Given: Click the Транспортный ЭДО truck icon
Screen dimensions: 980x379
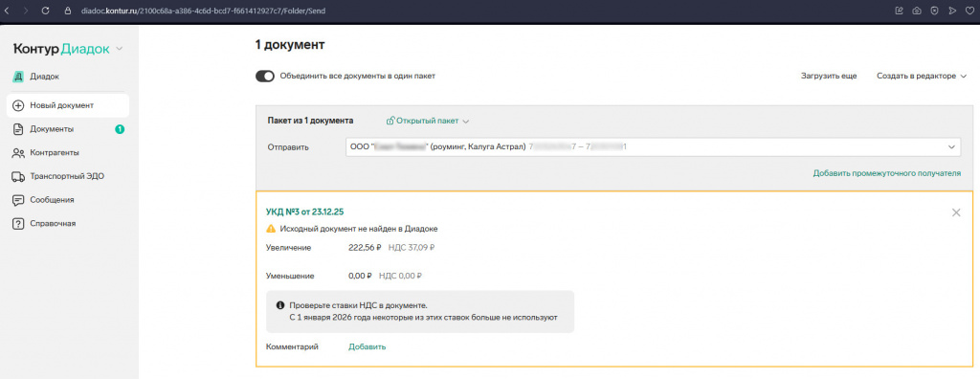Looking at the screenshot, I should pos(18,176).
